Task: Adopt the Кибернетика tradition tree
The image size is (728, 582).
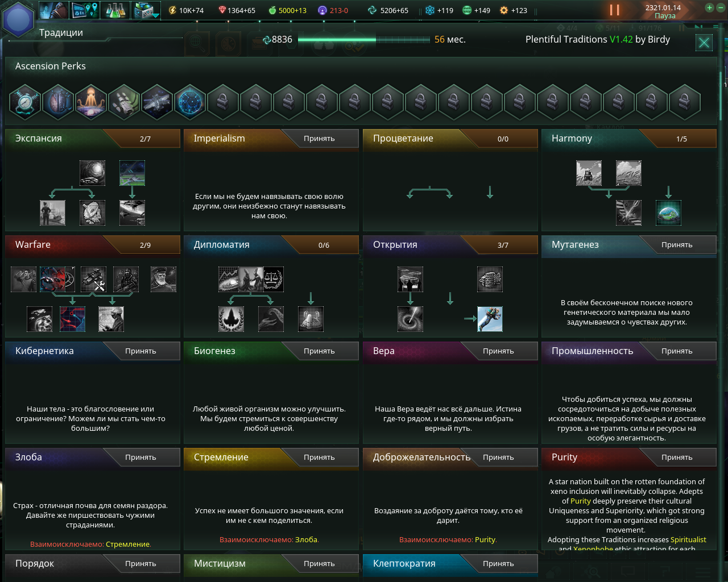Action: point(141,351)
